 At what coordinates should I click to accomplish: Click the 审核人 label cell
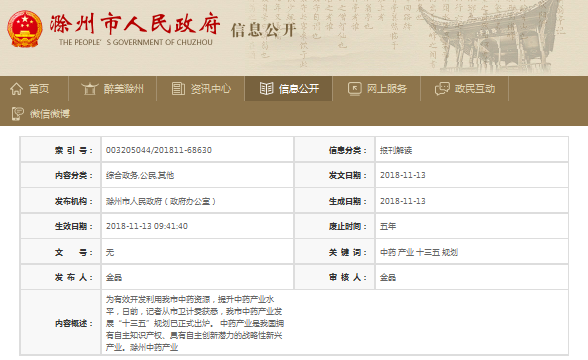click(334, 277)
